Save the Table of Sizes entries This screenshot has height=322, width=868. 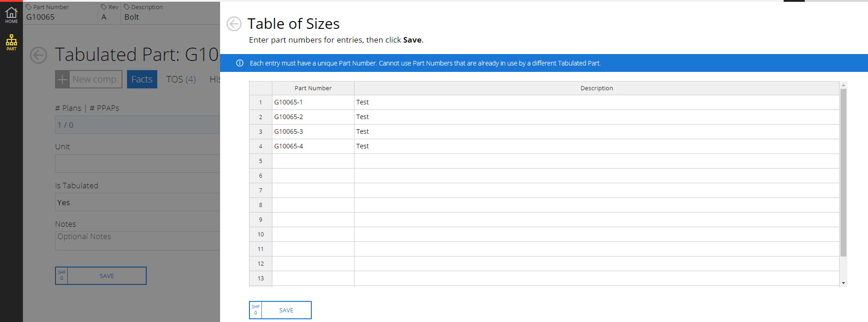pos(280,310)
